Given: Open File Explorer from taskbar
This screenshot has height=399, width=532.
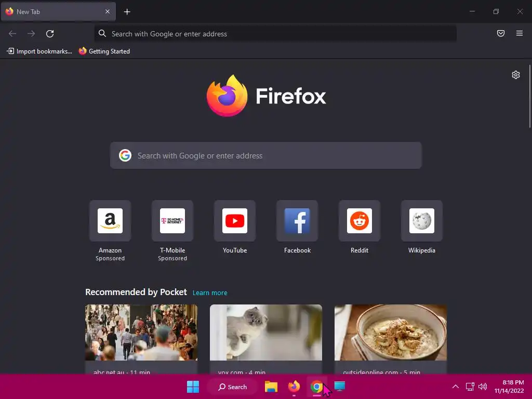Looking at the screenshot, I should (x=271, y=387).
